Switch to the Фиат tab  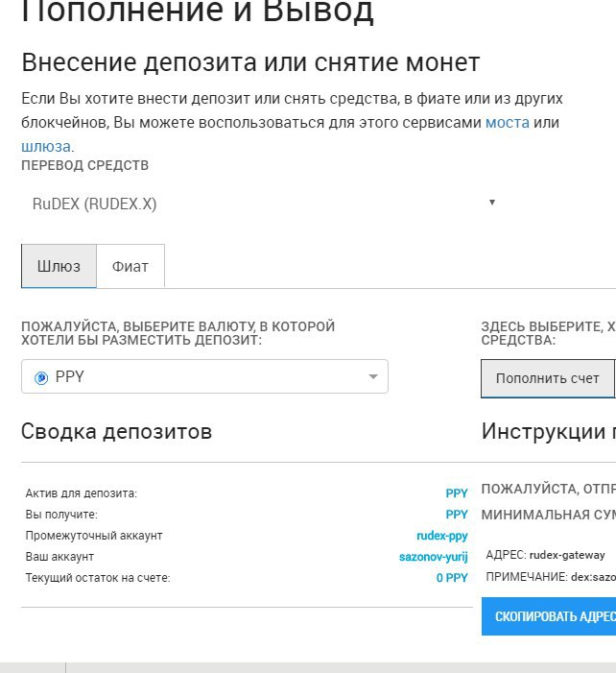click(130, 266)
